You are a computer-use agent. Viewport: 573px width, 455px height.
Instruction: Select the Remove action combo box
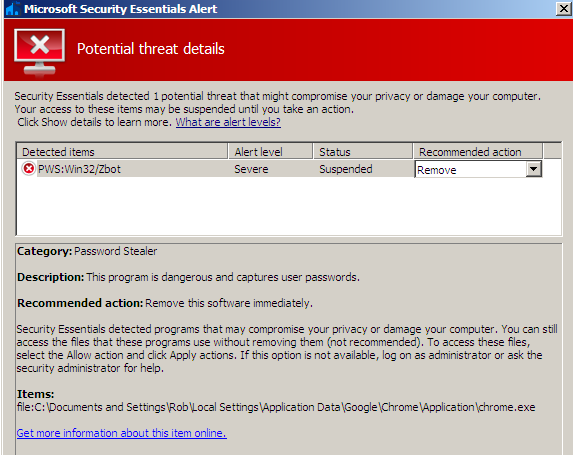click(x=478, y=170)
